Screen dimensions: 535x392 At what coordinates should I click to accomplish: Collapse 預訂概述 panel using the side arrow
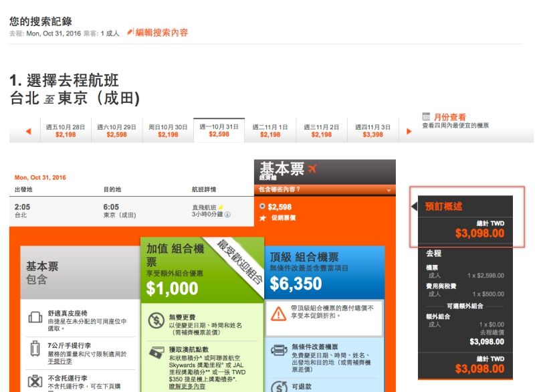(x=414, y=206)
